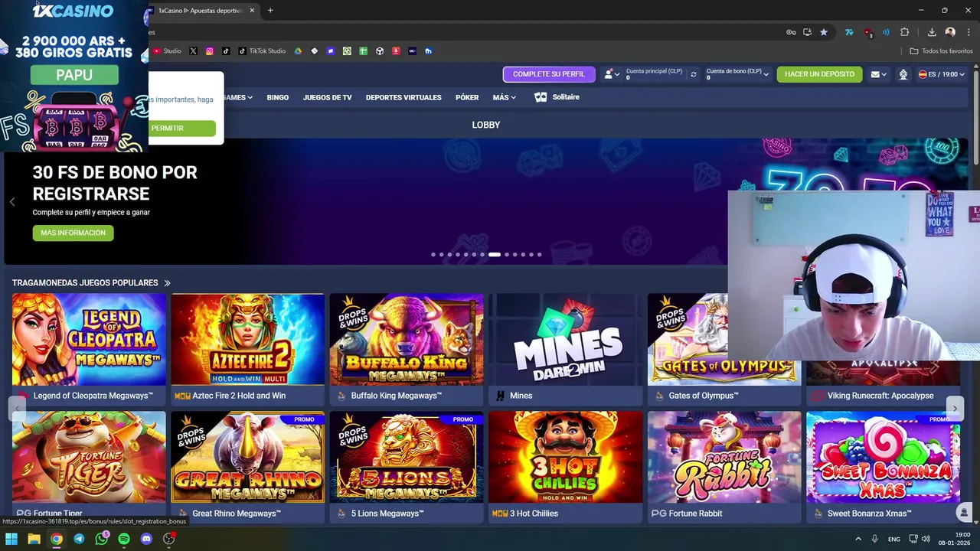Click the password key icon in address bar
This screenshot has height=551, width=980.
point(791,32)
